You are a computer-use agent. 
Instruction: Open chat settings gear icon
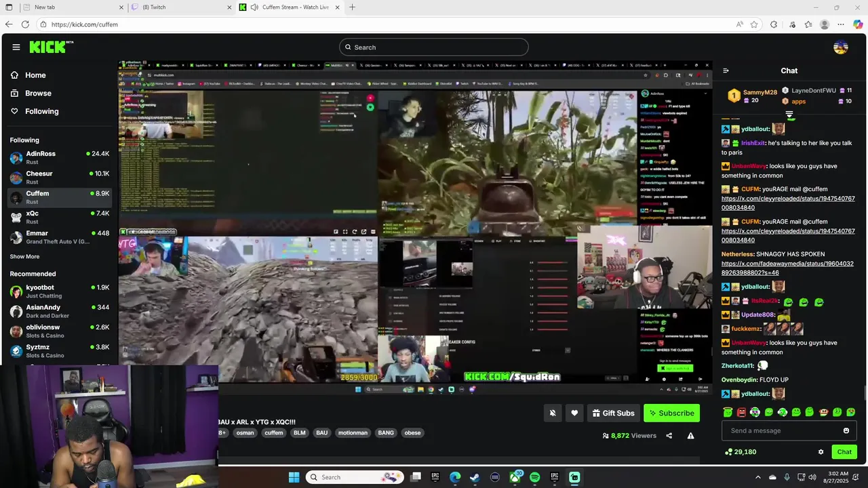pyautogui.click(x=821, y=452)
